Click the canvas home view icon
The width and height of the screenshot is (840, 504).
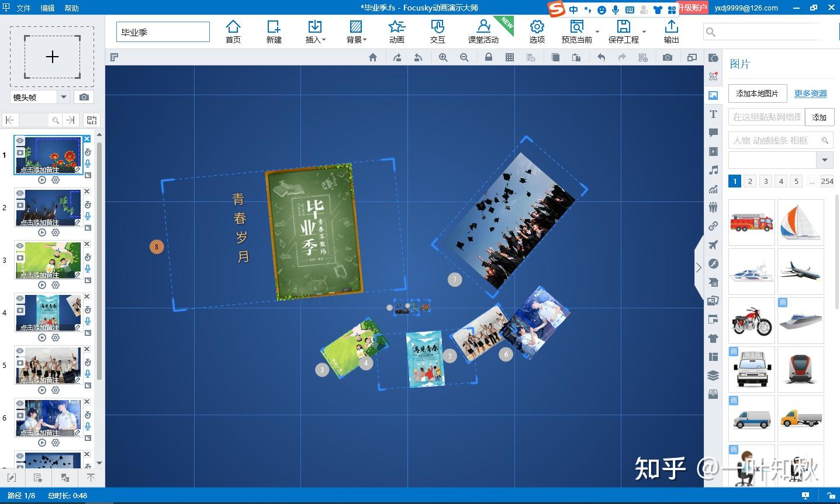coord(373,57)
